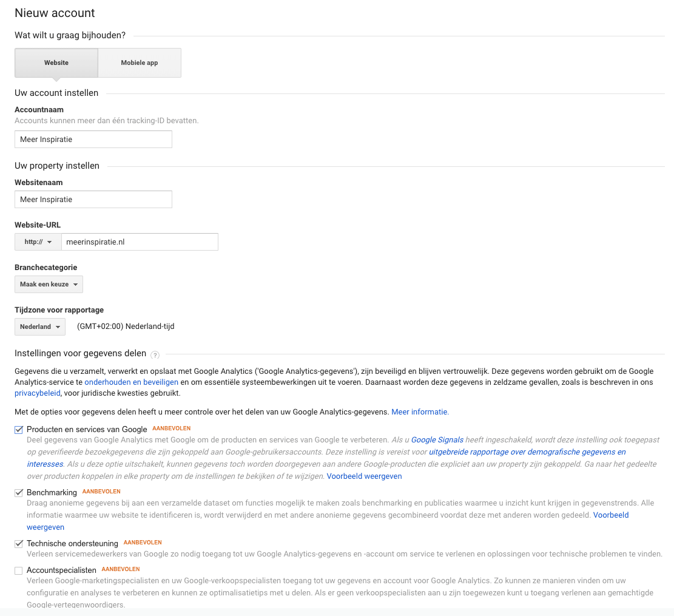The width and height of the screenshot is (674, 616).
Task: Click inside the Accountnaam input field
Action: coord(93,139)
